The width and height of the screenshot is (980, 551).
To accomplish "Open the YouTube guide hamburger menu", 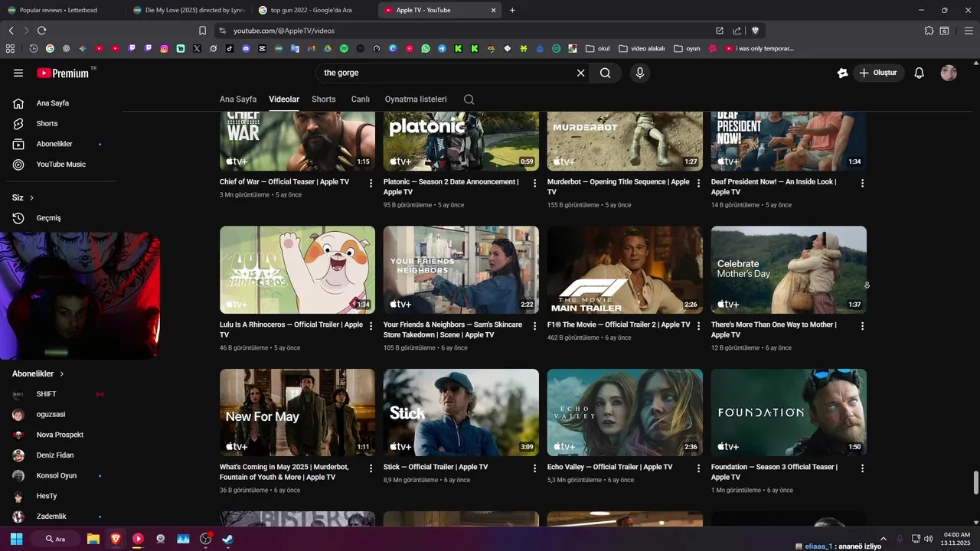I will [18, 73].
